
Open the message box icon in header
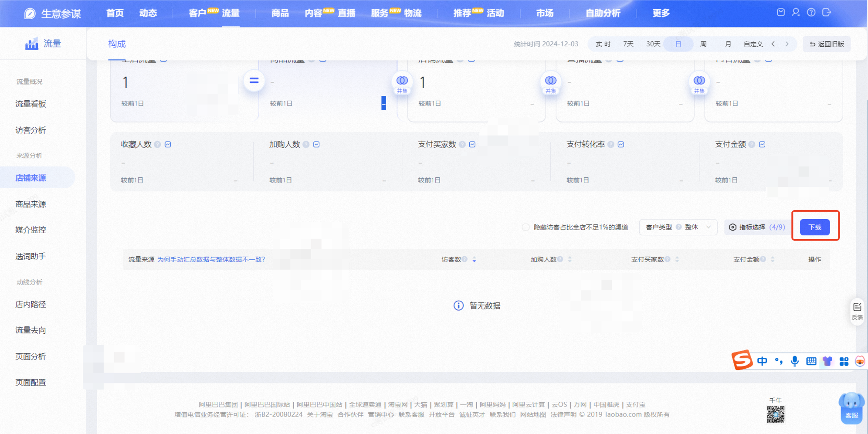[781, 12]
